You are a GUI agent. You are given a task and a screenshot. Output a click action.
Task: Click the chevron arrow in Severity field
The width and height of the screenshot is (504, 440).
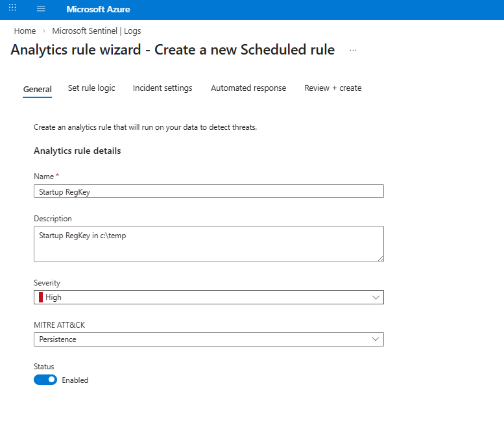click(x=375, y=297)
